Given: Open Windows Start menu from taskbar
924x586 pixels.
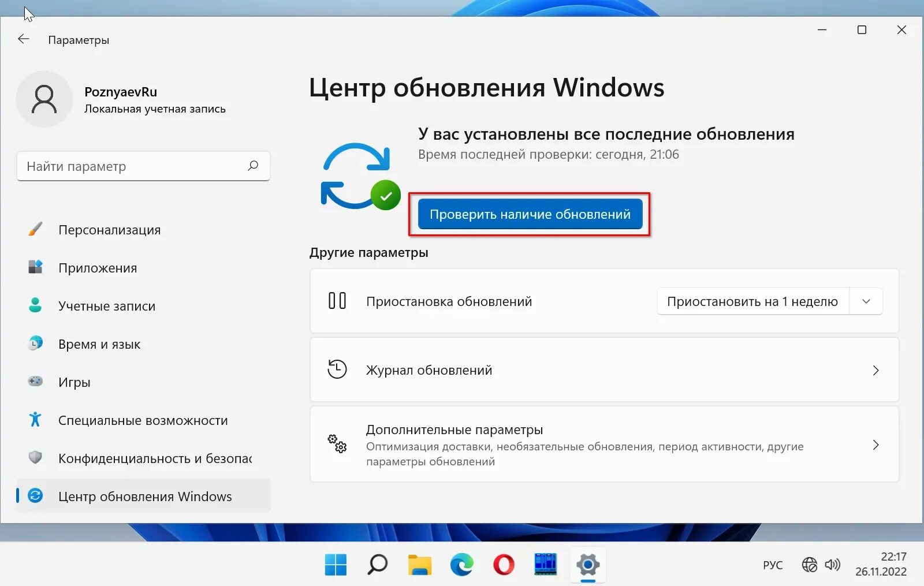Looking at the screenshot, I should pyautogui.click(x=336, y=565).
